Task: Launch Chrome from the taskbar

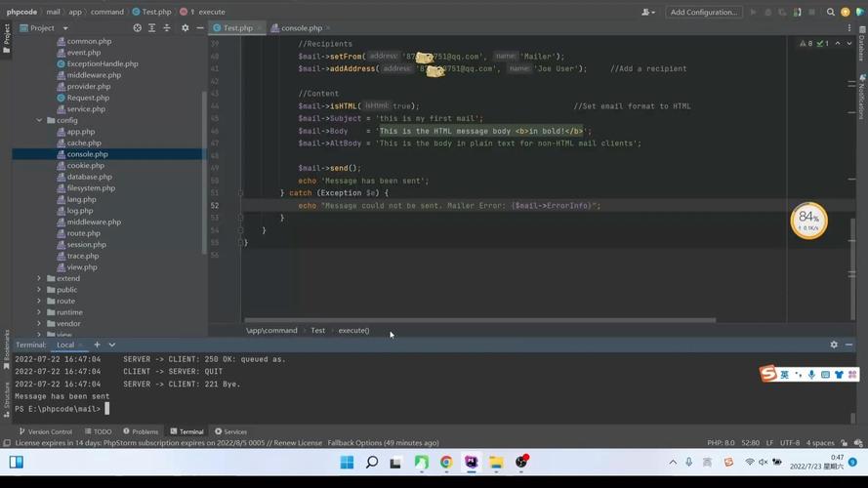Action: point(446,462)
